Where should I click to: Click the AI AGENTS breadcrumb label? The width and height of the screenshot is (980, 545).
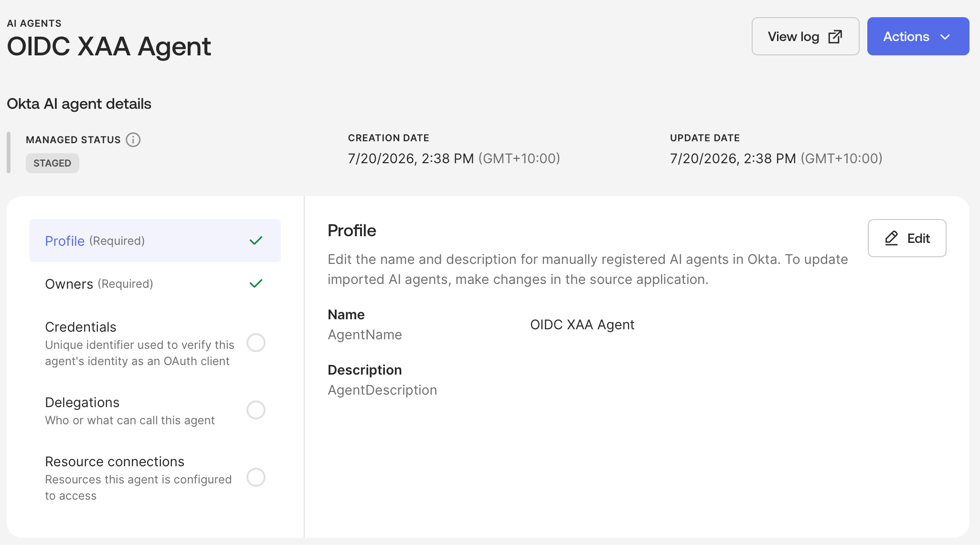click(x=34, y=23)
